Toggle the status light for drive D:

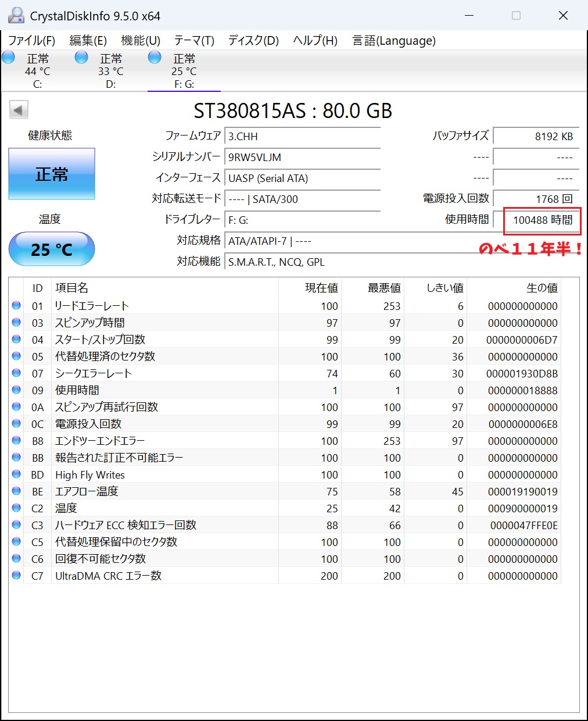(x=81, y=57)
